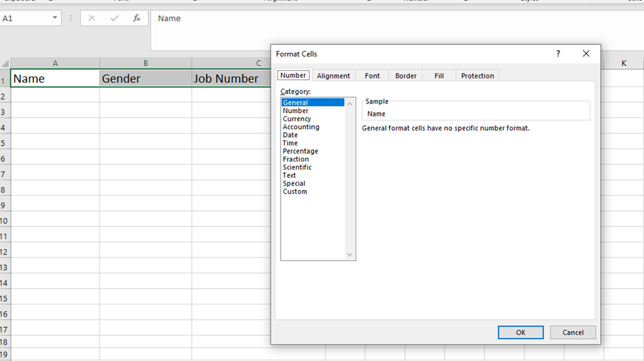Select Fraction category
Image resolution: width=644 pixels, height=361 pixels.
[x=313, y=159]
